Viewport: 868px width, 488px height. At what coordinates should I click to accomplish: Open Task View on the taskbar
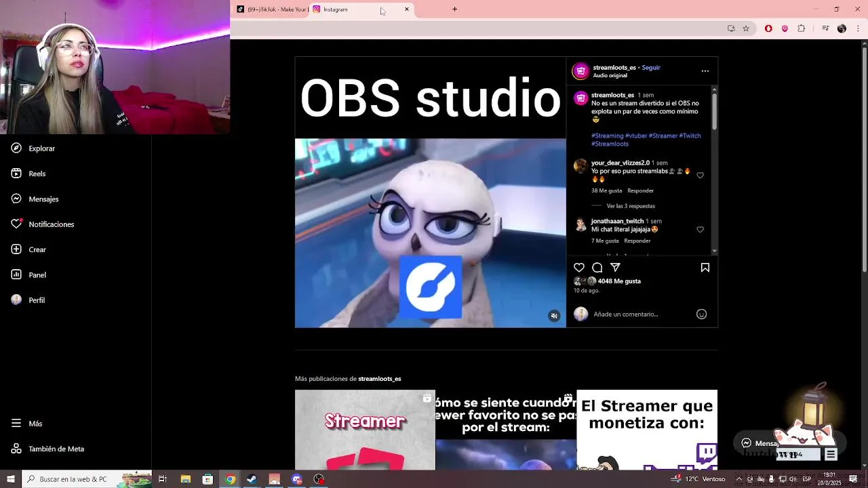163,479
